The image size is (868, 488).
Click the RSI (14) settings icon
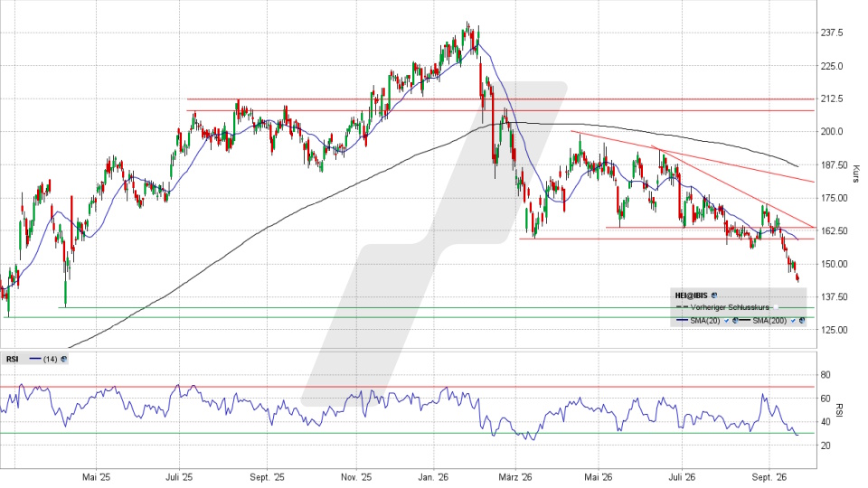[64, 359]
